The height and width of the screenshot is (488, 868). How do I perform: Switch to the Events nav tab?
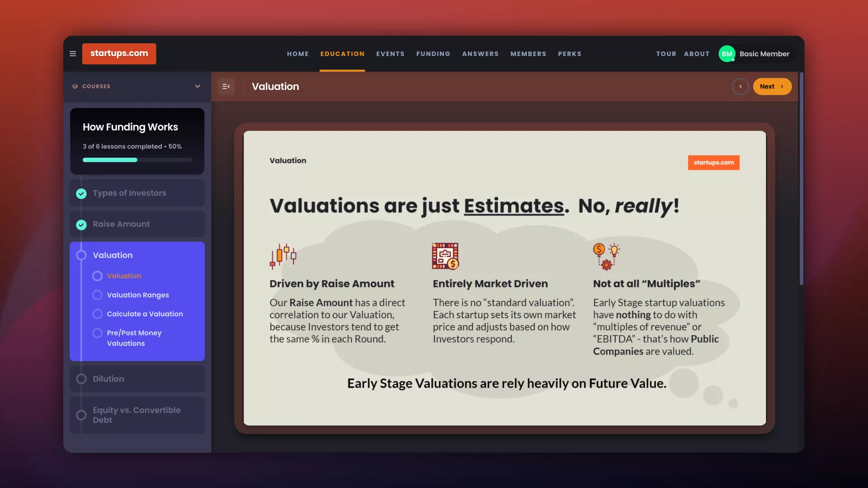[390, 54]
